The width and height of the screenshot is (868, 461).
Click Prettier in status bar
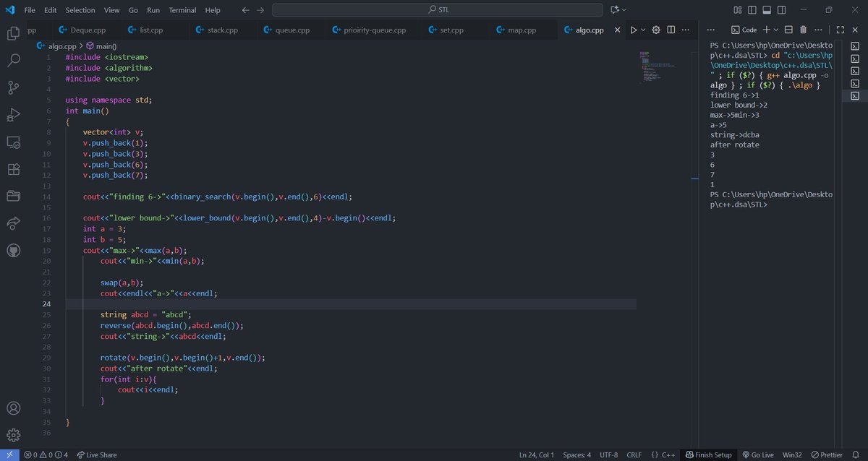pos(827,455)
